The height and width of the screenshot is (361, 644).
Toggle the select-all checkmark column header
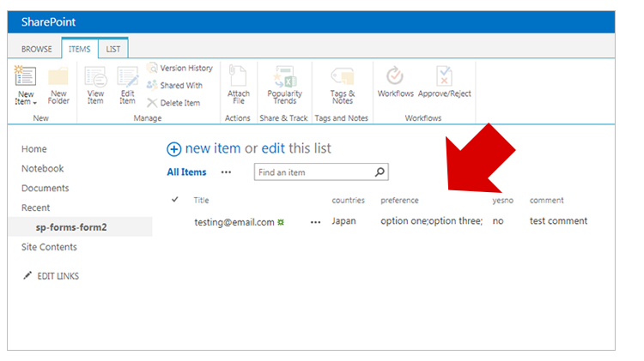pyautogui.click(x=175, y=200)
